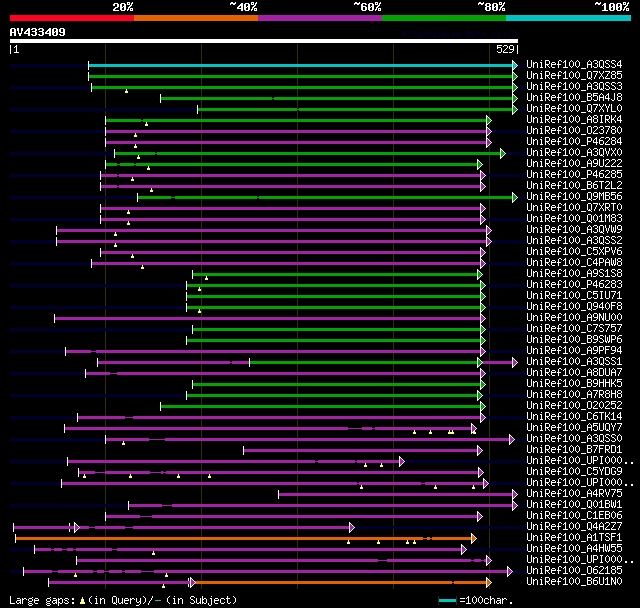Click the query end position 529

click(x=505, y=49)
